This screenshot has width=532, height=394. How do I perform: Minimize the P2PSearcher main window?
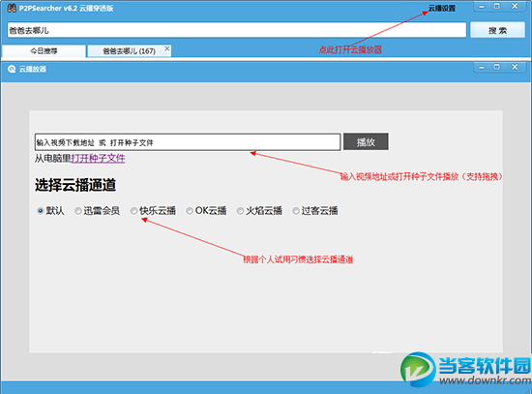coord(482,6)
